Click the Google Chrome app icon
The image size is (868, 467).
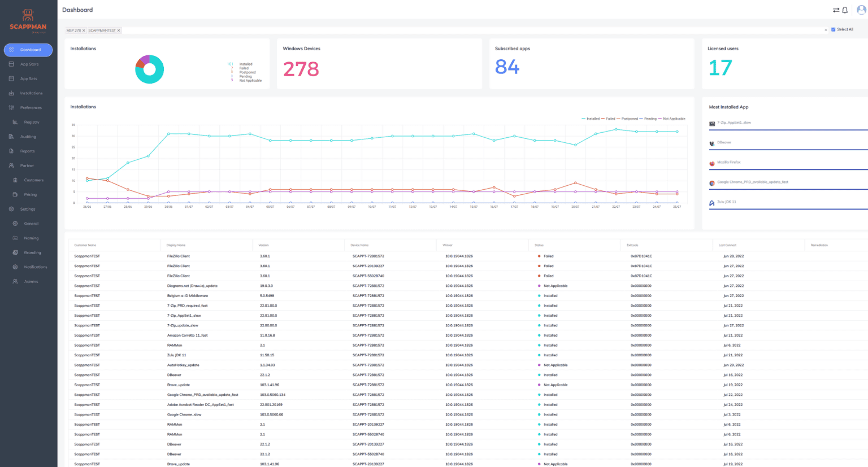[x=712, y=184]
